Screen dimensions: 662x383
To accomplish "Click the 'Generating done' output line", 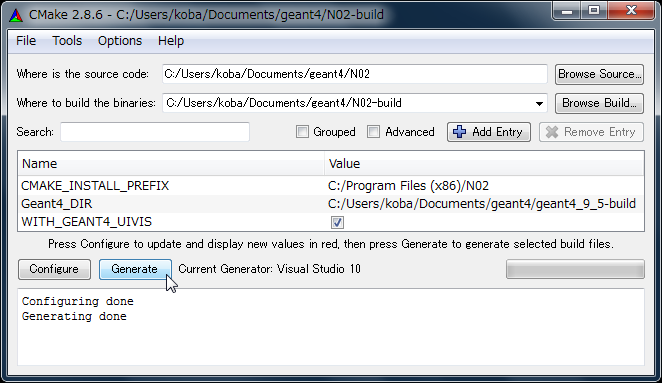I will point(74,317).
